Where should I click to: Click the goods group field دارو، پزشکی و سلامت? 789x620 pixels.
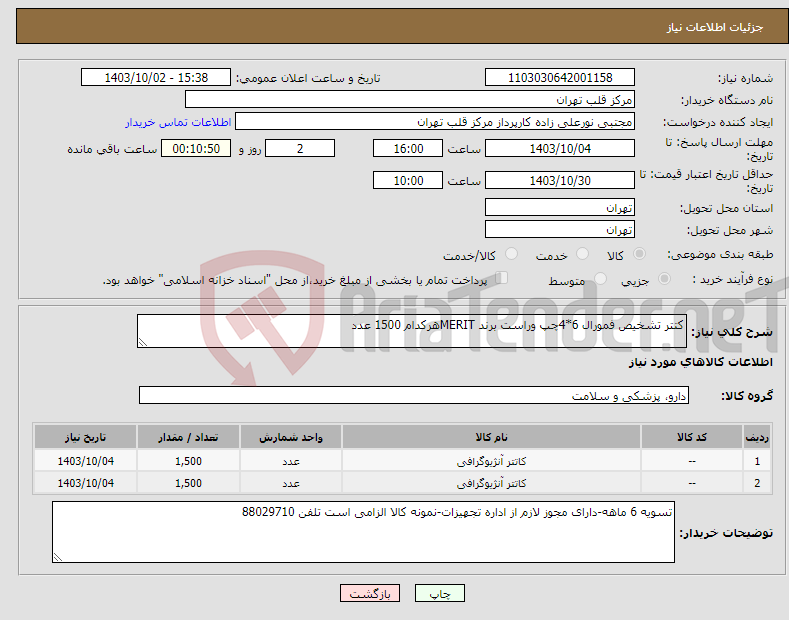point(414,396)
